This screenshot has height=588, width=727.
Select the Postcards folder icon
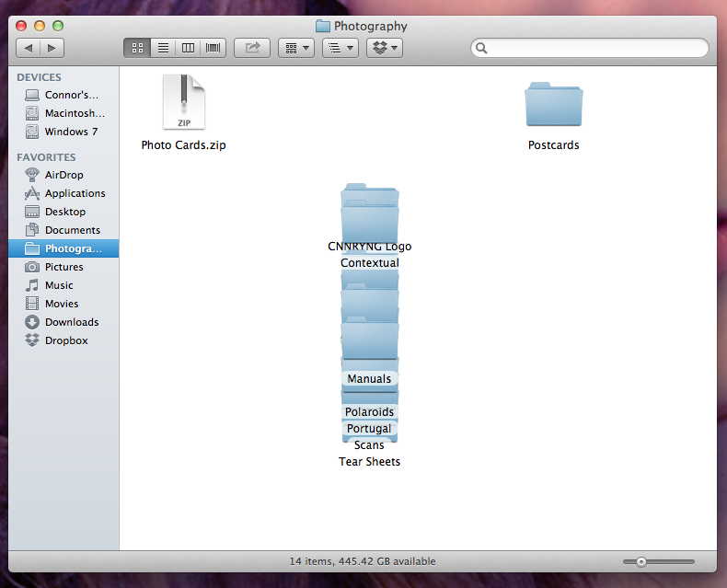click(x=554, y=104)
